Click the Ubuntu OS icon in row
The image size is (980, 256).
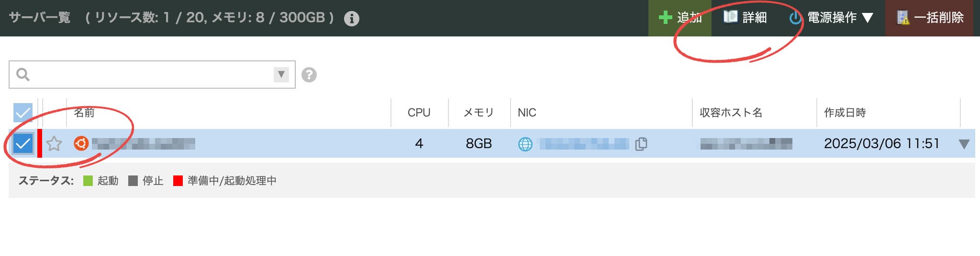[81, 143]
